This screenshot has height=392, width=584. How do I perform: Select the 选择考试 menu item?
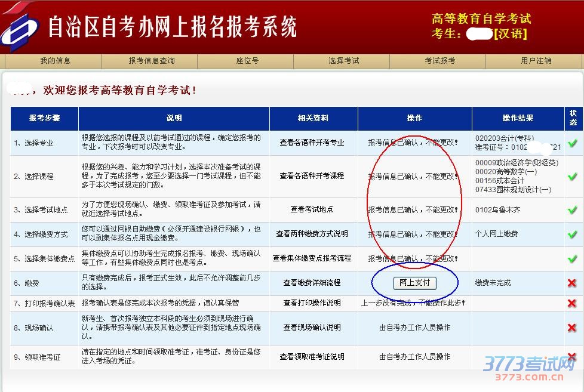point(344,61)
